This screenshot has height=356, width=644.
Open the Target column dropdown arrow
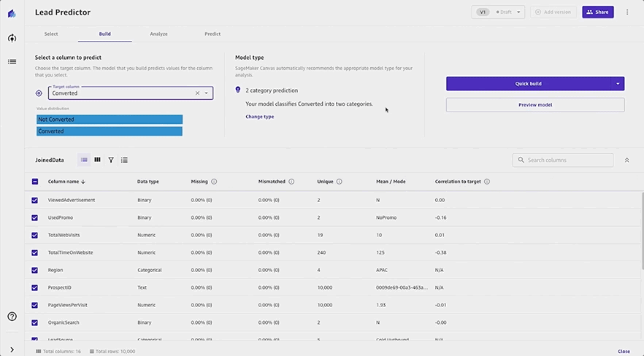coord(206,93)
